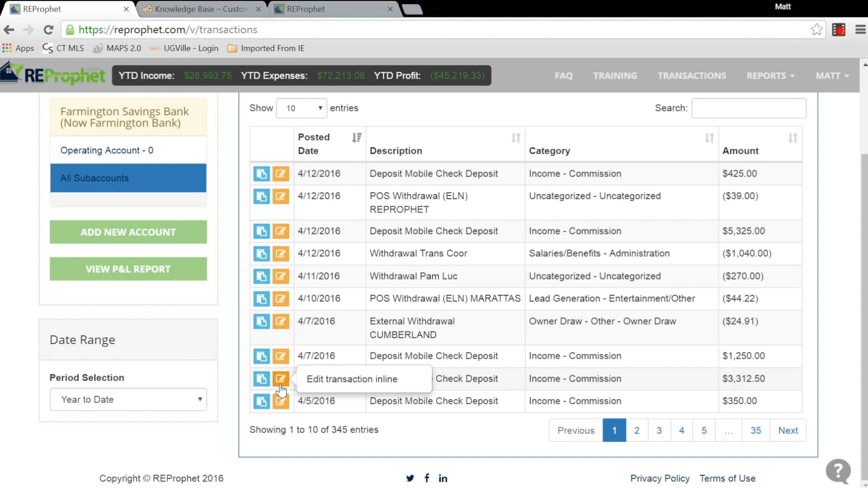Viewport: 868px width, 488px height.
Task: Click into the transactions Search field
Action: (x=749, y=108)
